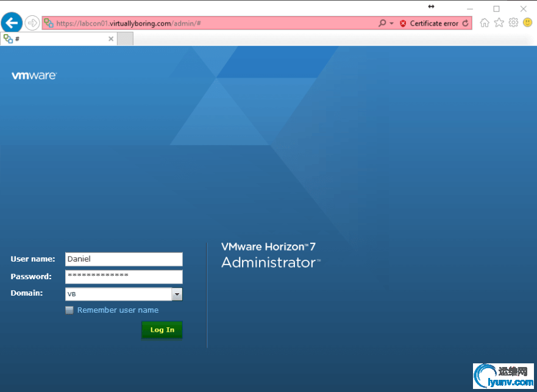Click the site icon in the address bar

click(x=49, y=23)
